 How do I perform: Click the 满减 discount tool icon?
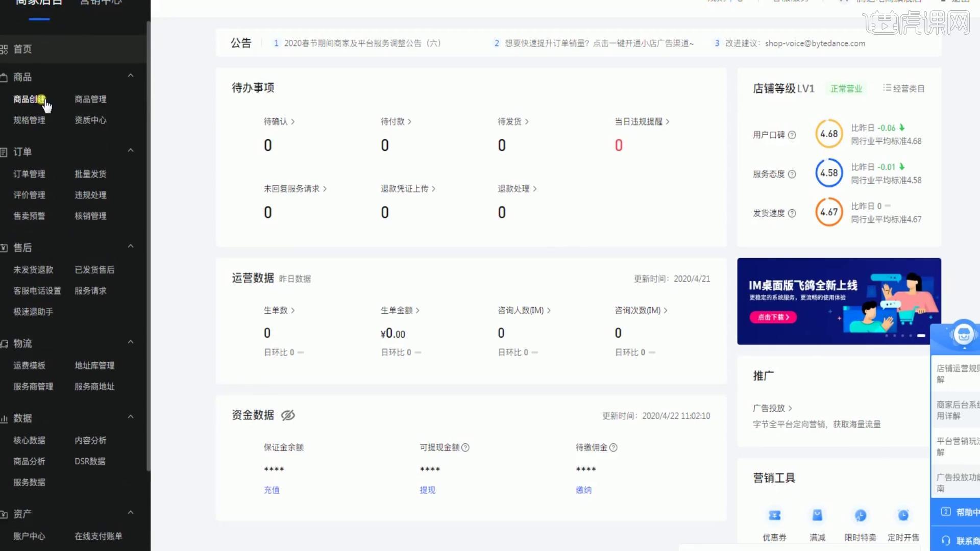(x=817, y=515)
